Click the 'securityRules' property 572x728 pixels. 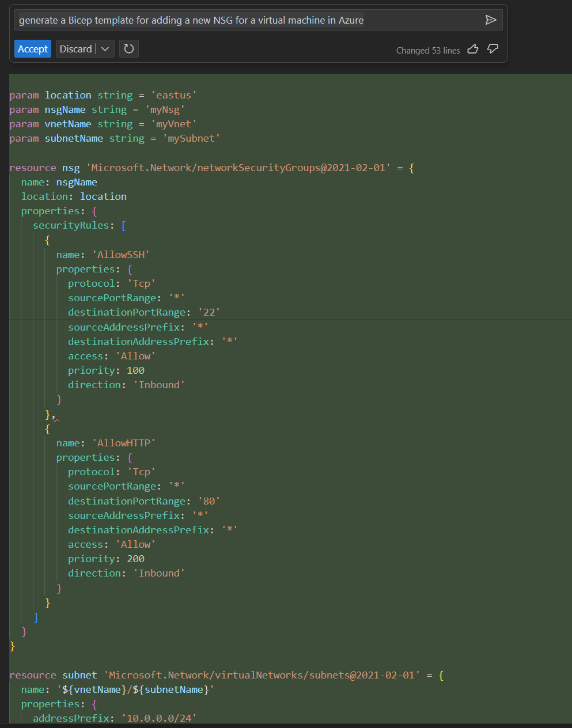70,225
